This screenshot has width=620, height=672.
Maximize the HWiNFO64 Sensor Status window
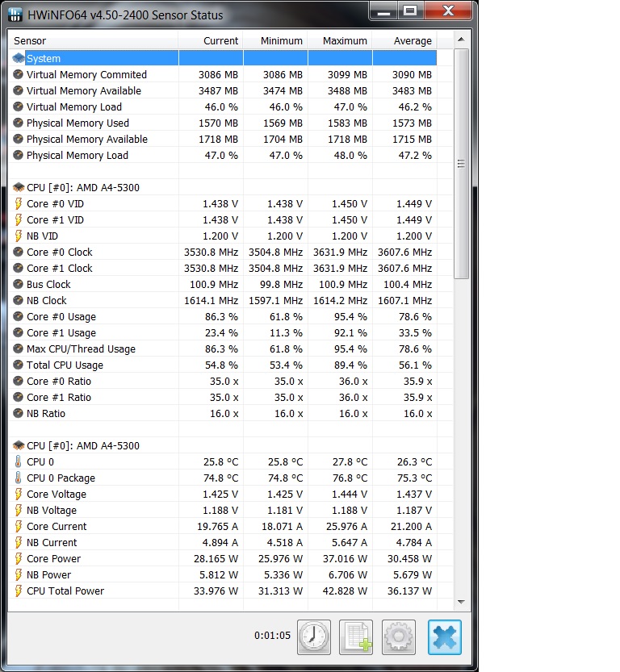(410, 11)
